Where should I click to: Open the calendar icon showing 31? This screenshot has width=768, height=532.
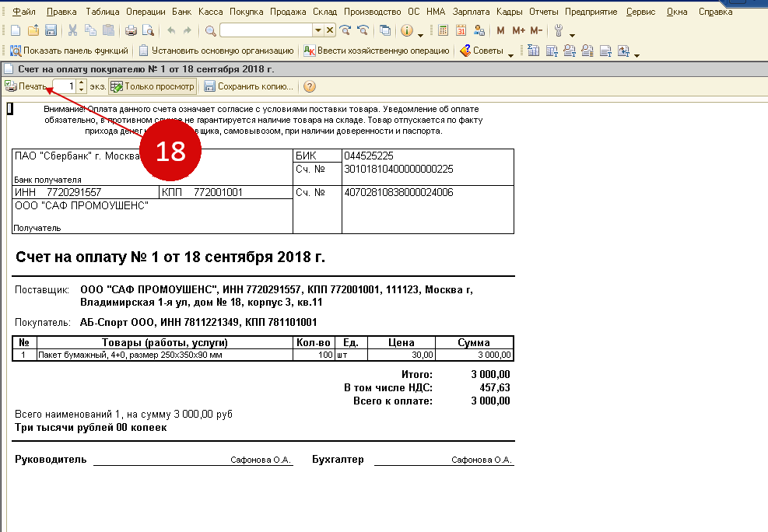click(461, 30)
